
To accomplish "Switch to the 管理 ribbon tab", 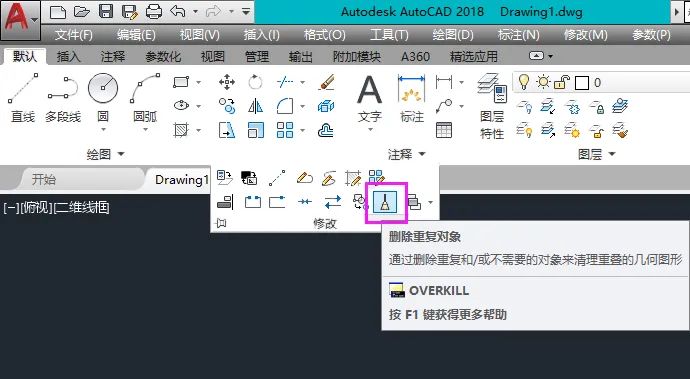I will tap(257, 57).
